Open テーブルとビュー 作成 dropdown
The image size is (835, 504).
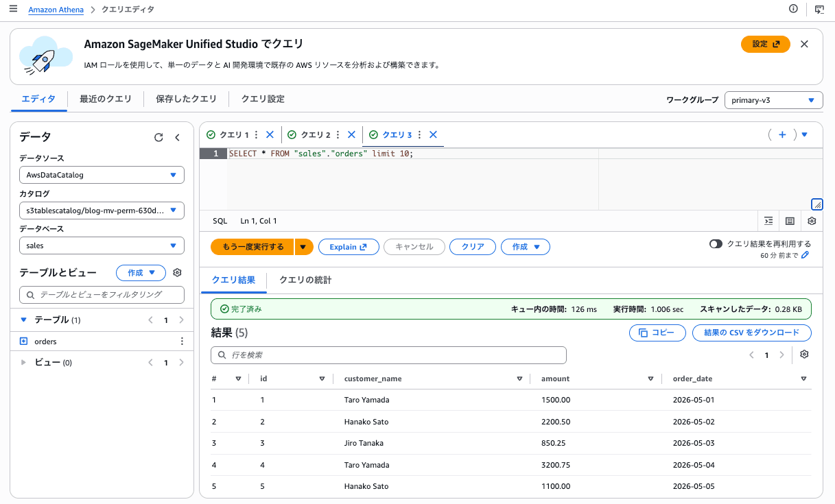(141, 272)
